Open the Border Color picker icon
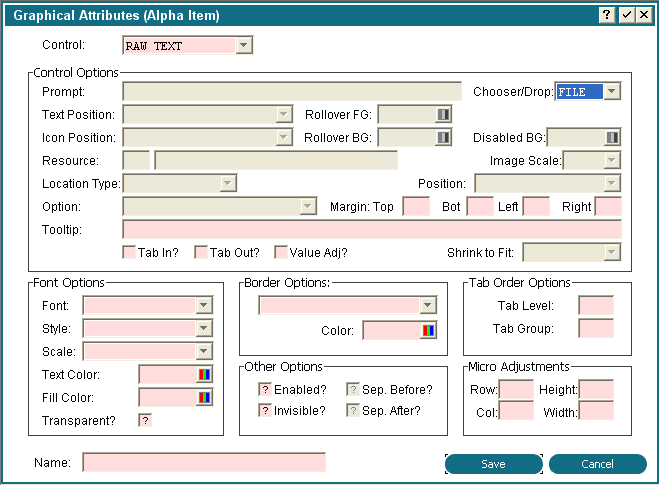Viewport: 659px width, 485px height. pyautogui.click(x=429, y=331)
